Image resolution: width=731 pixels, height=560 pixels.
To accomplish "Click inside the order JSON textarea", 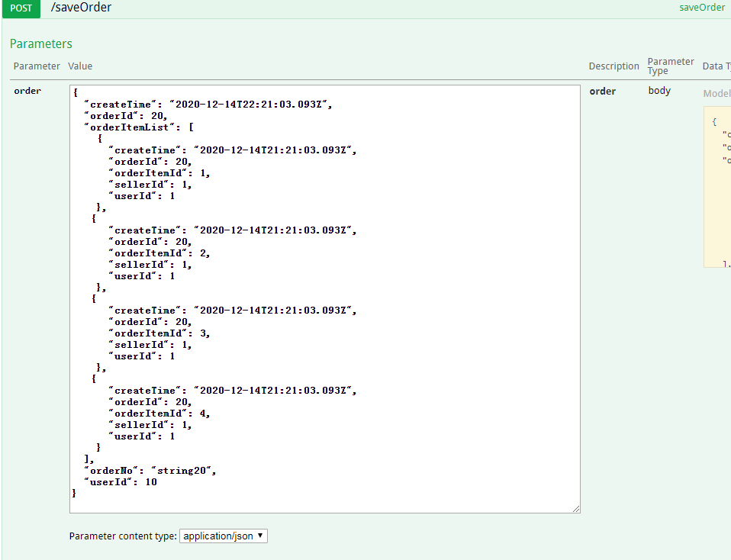I will [325, 299].
